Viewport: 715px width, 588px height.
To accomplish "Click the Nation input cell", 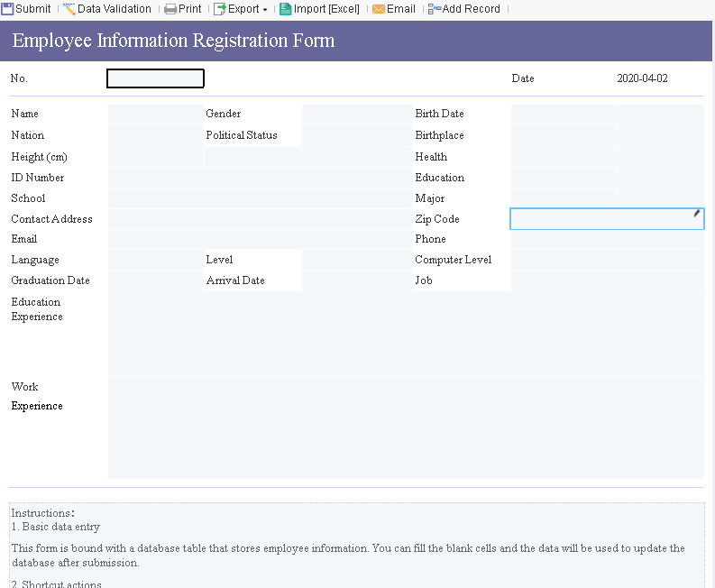I will (155, 135).
